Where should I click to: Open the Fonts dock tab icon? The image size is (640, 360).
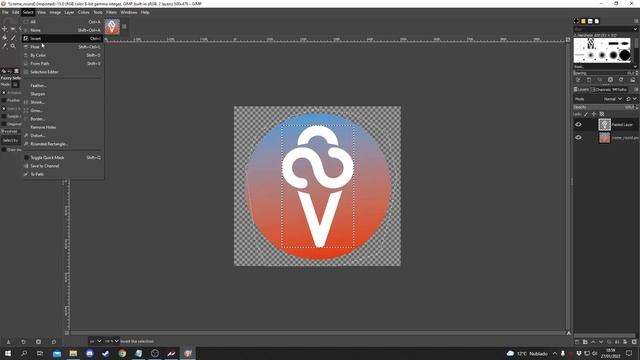[590, 21]
